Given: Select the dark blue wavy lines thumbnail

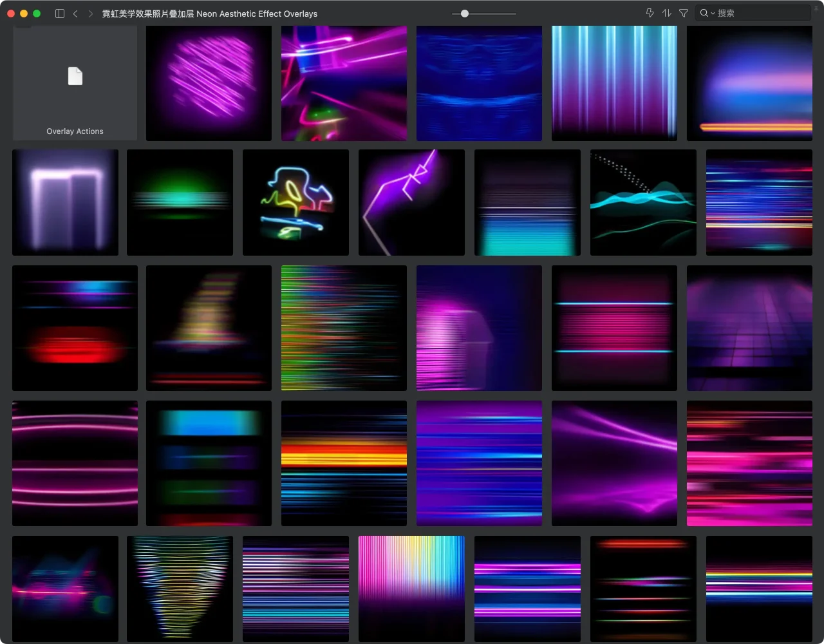Looking at the screenshot, I should click(479, 83).
